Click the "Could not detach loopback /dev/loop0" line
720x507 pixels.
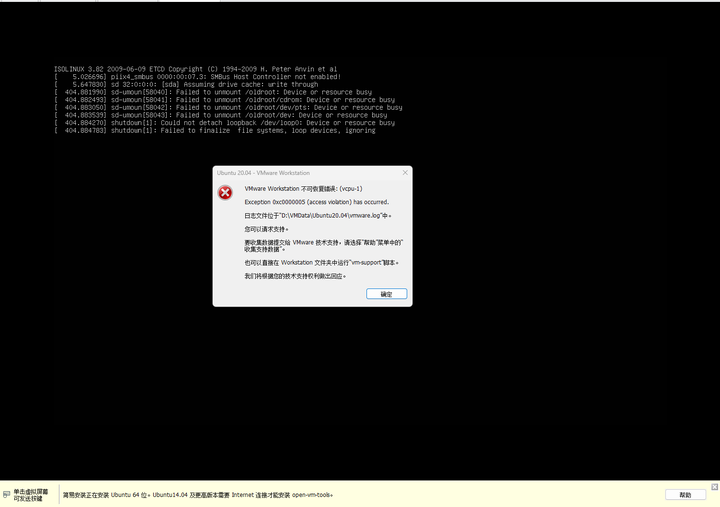click(225, 123)
